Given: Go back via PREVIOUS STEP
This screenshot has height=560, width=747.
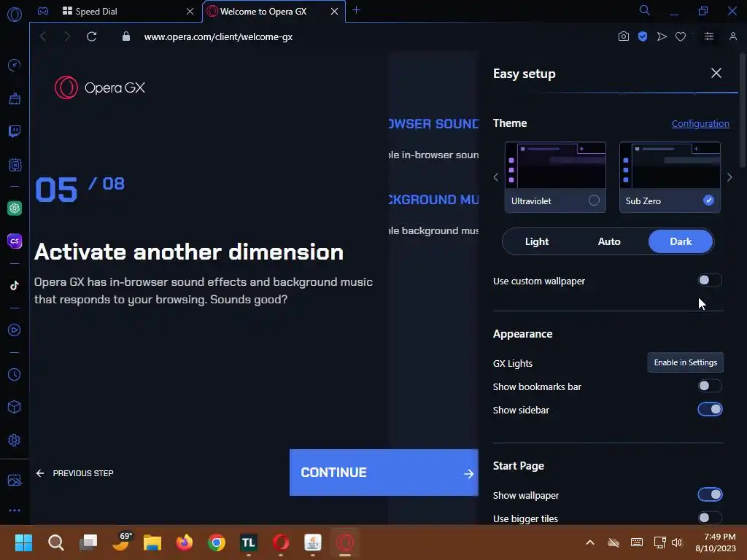Looking at the screenshot, I should 75,473.
